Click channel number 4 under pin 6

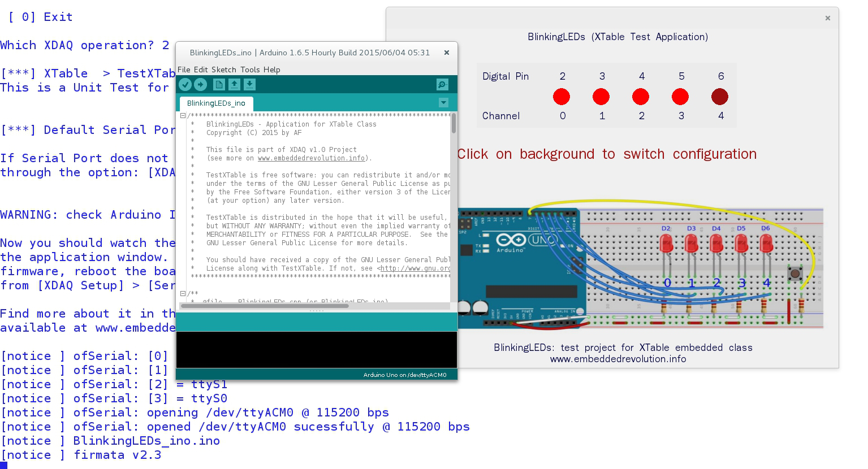(x=721, y=116)
